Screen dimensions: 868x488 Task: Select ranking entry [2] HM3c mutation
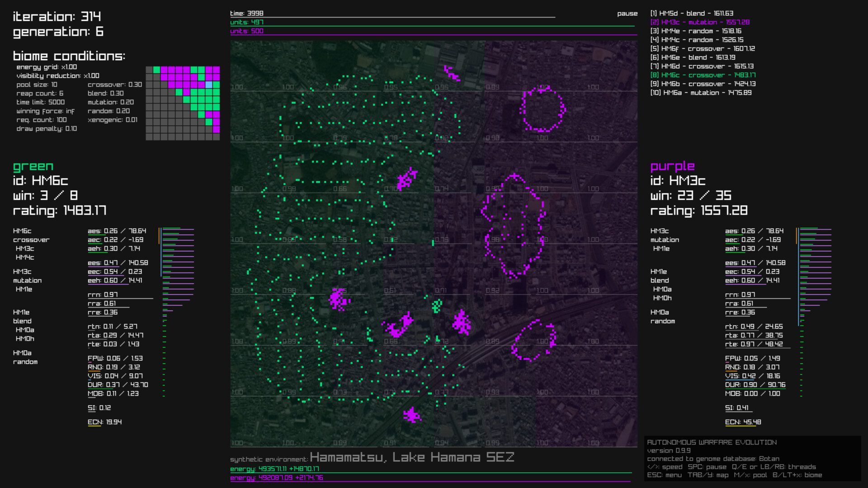click(x=699, y=22)
